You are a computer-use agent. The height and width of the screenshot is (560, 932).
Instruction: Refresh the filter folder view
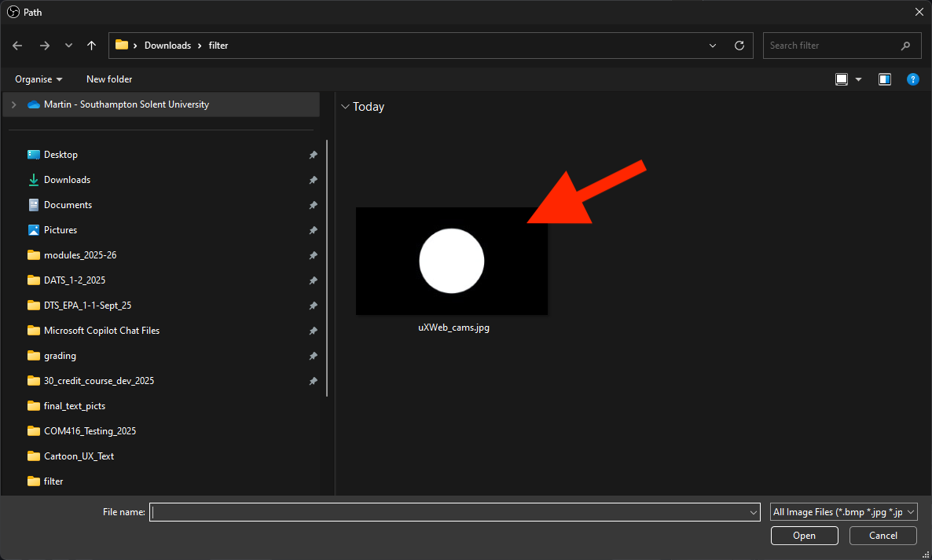click(739, 46)
